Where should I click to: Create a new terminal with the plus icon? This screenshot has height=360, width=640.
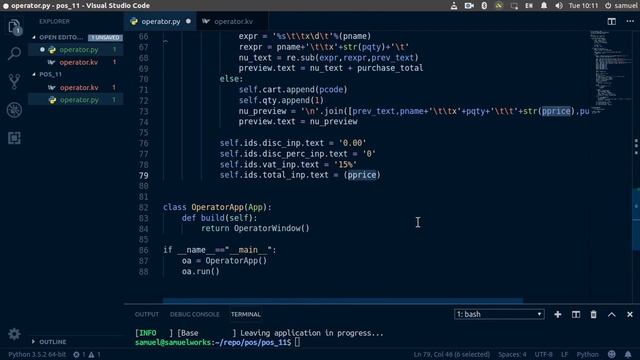pyautogui.click(x=558, y=314)
